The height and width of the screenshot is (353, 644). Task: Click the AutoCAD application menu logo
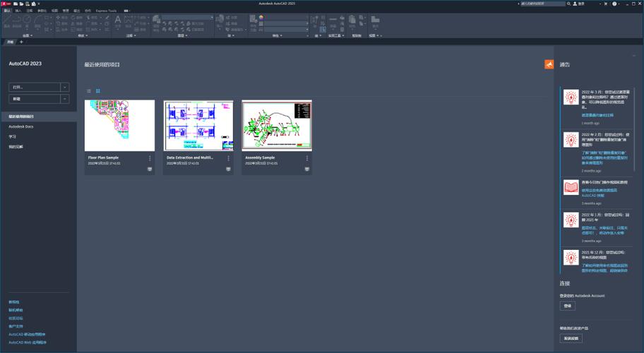5,4
